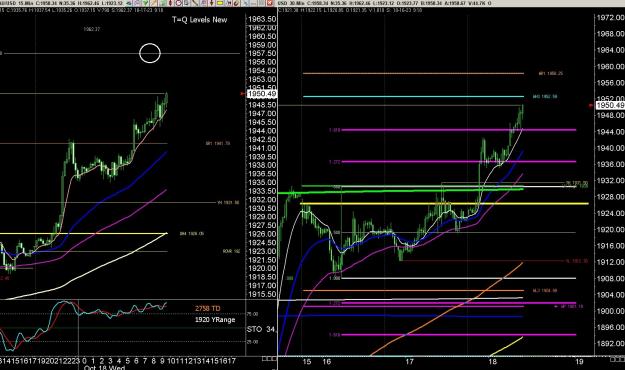Click the '1920 YRange' label

click(215, 319)
